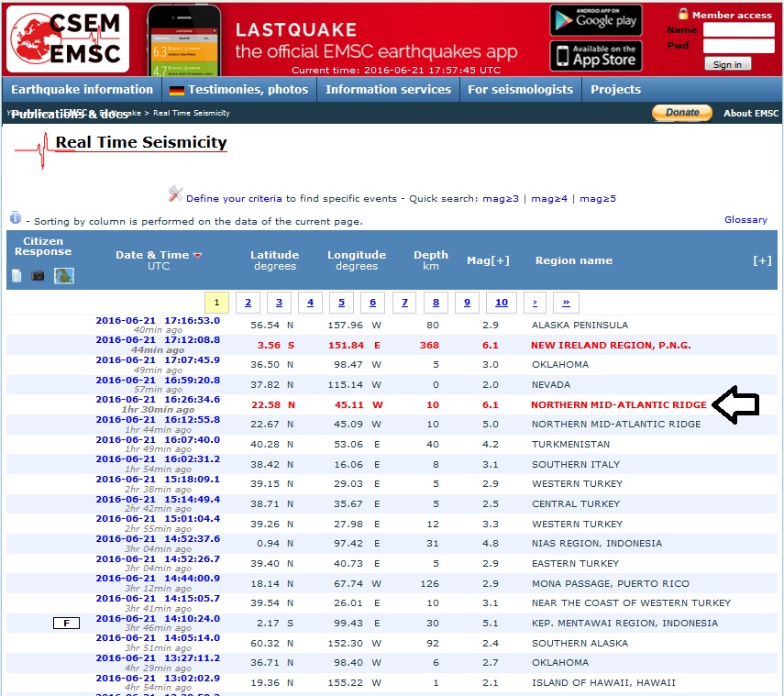Click the tools icon beside Define your criteria
The height and width of the screenshot is (696, 784).
[175, 193]
